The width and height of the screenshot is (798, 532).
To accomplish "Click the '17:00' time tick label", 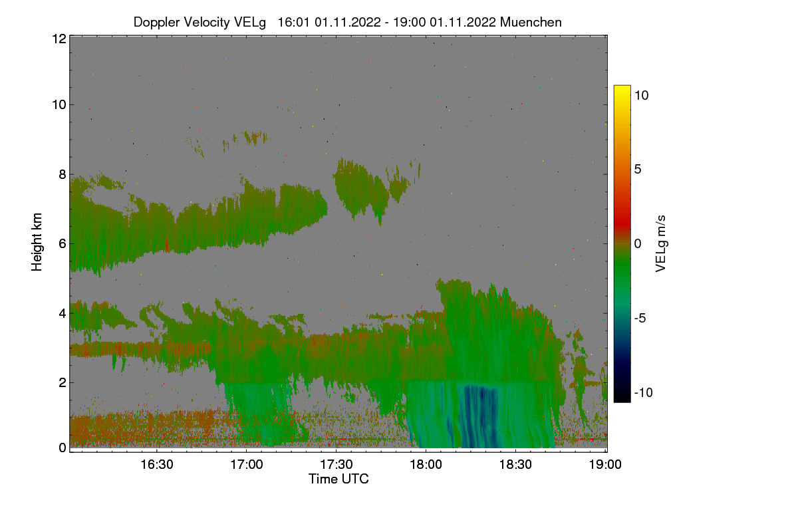I will point(246,464).
